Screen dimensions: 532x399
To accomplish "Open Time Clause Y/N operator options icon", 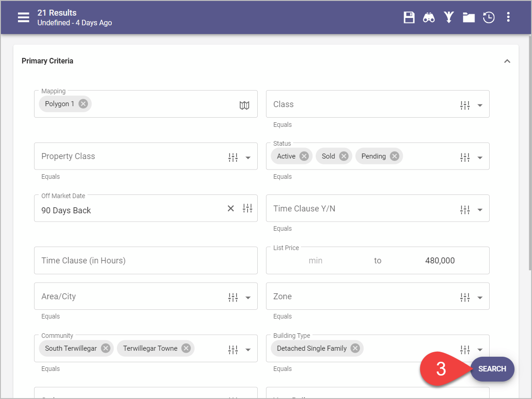I will click(465, 210).
